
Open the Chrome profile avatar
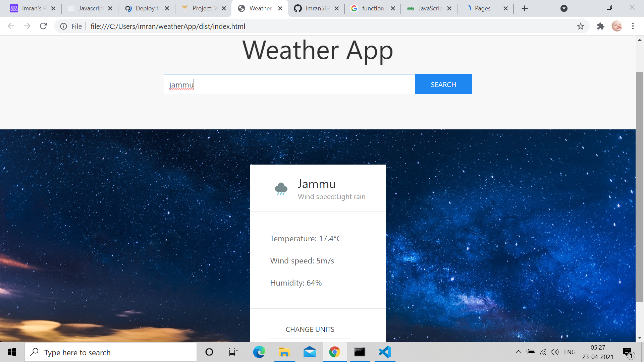tap(616, 26)
